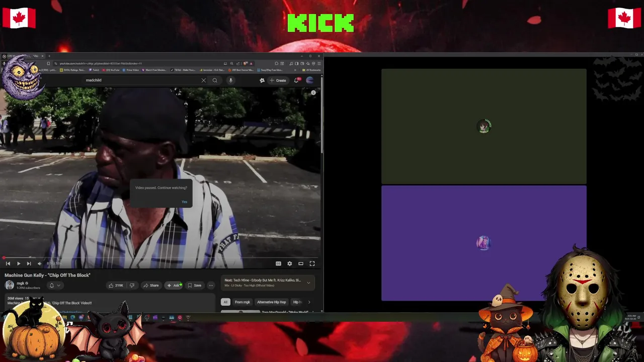Enter fullscreen on the video player

tap(312, 263)
